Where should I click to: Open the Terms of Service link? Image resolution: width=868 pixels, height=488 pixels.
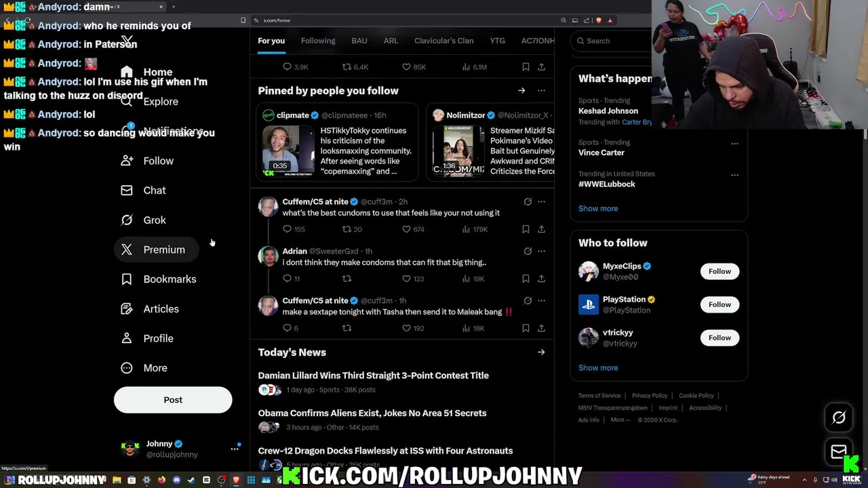[599, 396]
